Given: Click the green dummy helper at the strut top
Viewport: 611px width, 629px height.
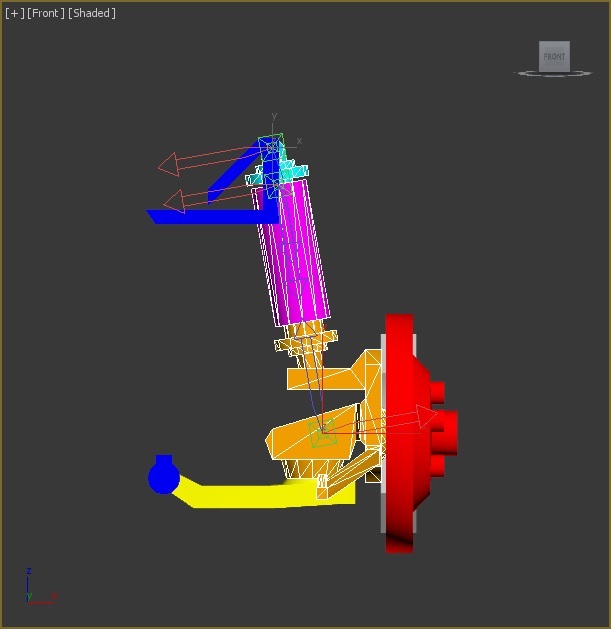Looking at the screenshot, I should [272, 148].
